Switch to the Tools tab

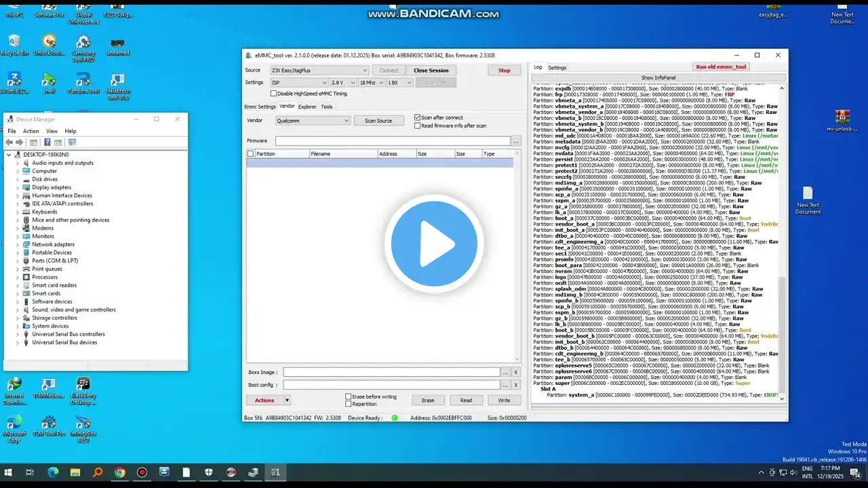(327, 106)
